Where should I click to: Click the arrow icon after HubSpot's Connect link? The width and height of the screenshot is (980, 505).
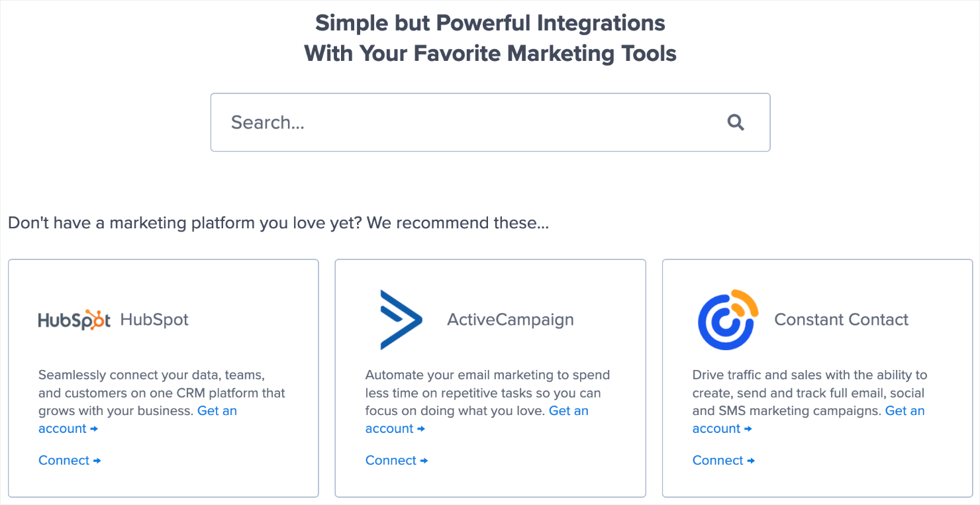click(x=97, y=460)
